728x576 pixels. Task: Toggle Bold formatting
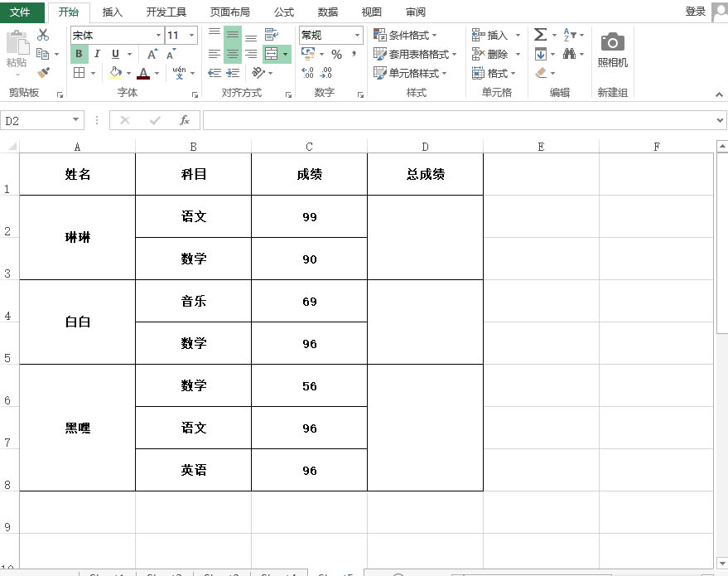79,53
